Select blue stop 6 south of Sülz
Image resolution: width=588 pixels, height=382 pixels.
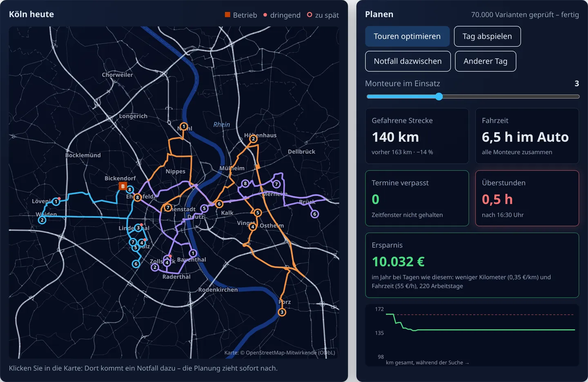136,264
